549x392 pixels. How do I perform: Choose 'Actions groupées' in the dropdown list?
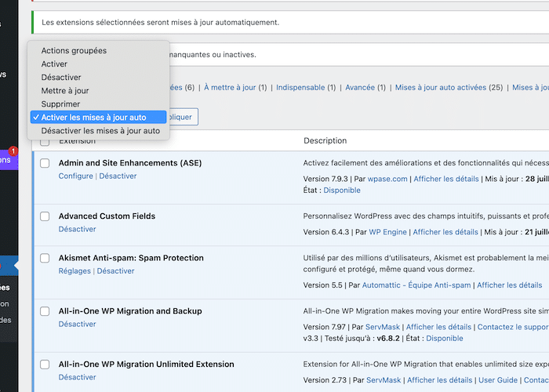coord(74,51)
